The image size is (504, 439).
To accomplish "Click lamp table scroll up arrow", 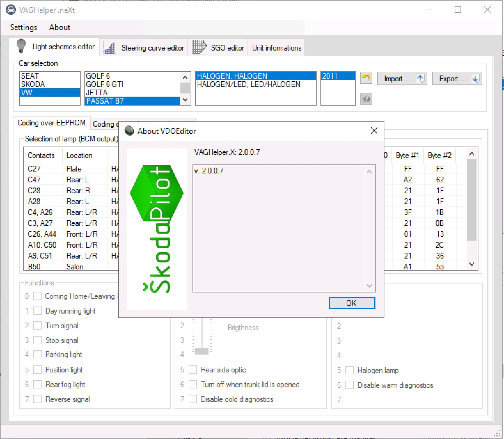I will (472, 154).
